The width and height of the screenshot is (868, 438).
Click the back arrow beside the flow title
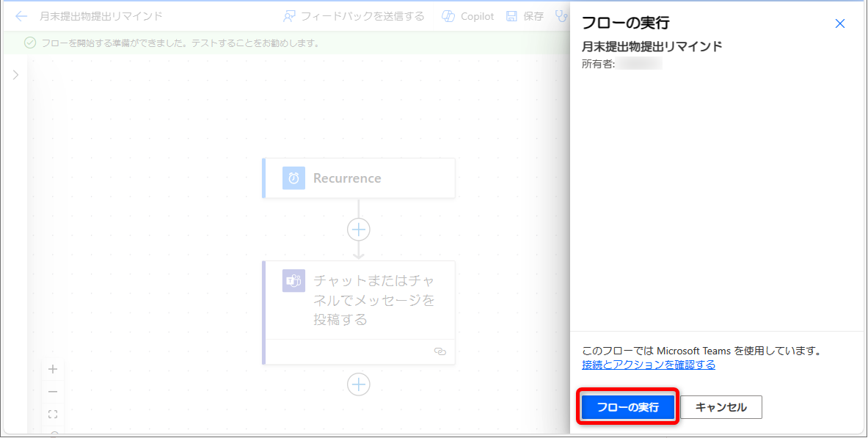[x=21, y=16]
